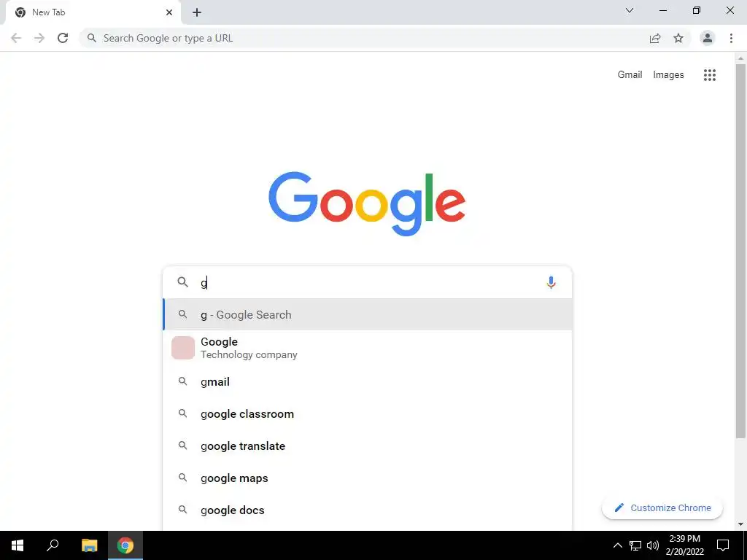The image size is (747, 560).
Task: Click the page vertical scrollbar
Action: (x=740, y=251)
